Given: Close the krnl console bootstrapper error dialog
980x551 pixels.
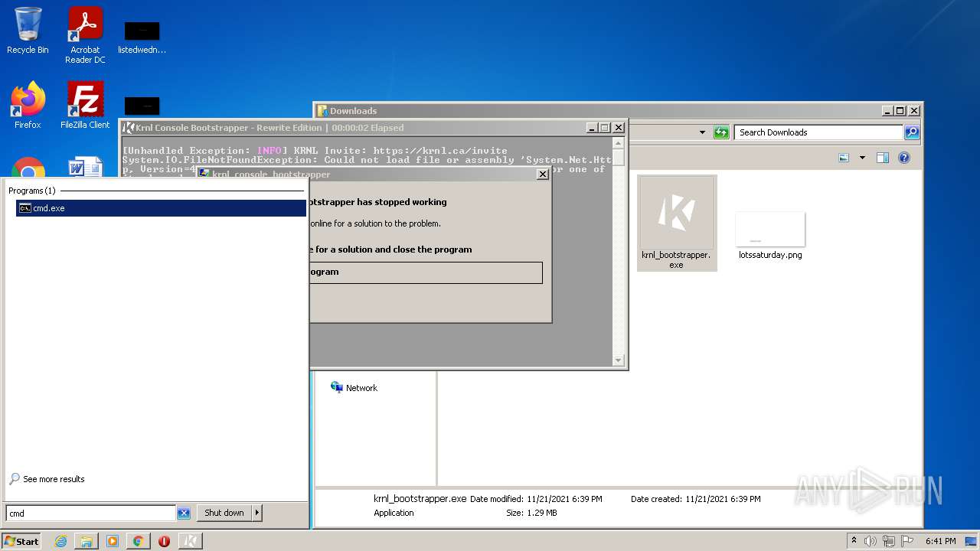Looking at the screenshot, I should pyautogui.click(x=543, y=174).
